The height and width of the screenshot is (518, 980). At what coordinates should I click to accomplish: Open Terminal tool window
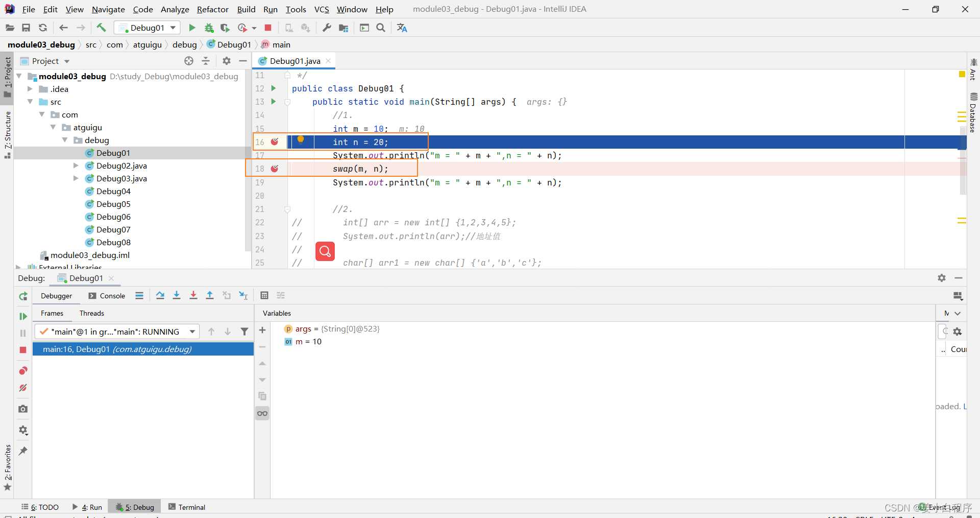click(187, 507)
